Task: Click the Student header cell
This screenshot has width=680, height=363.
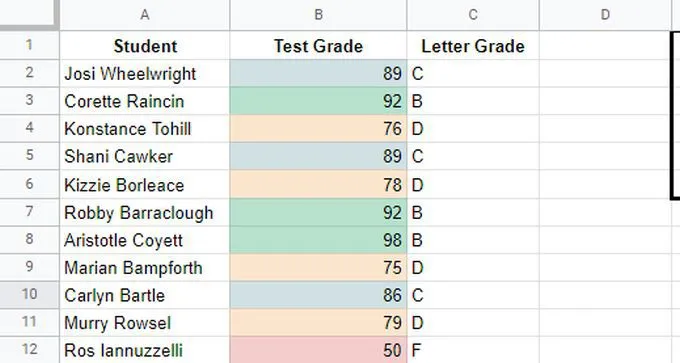Action: coord(145,46)
